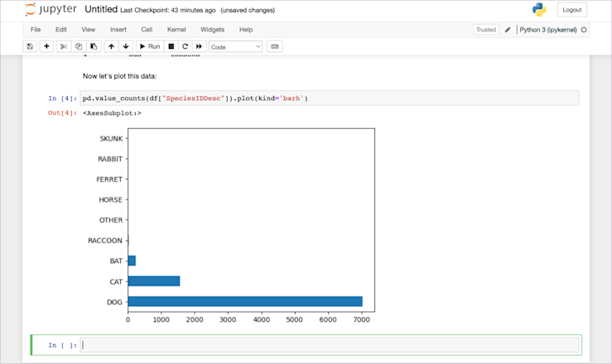
Task: Click the BAT bar in chart
Action: tap(132, 261)
